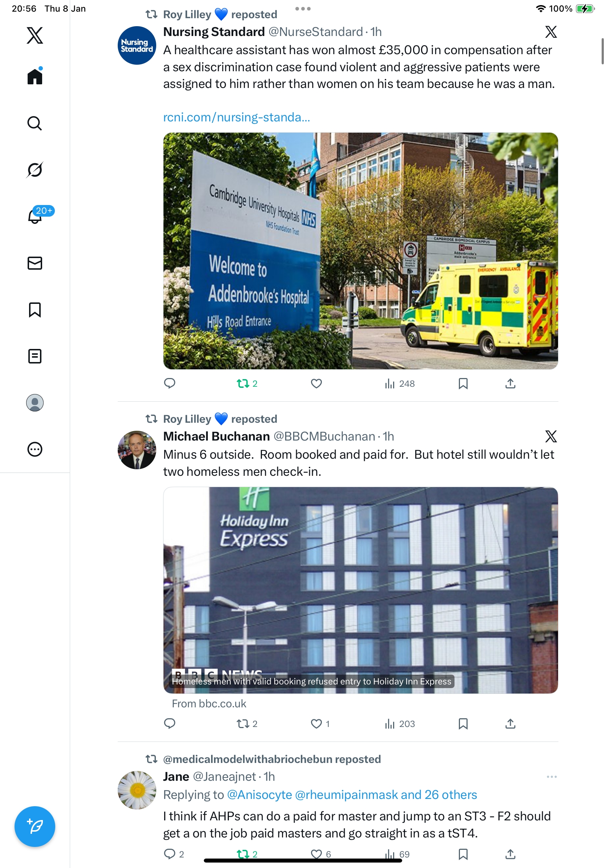Like the Nursing Standard post
This screenshot has height=868, width=606.
coord(316,384)
